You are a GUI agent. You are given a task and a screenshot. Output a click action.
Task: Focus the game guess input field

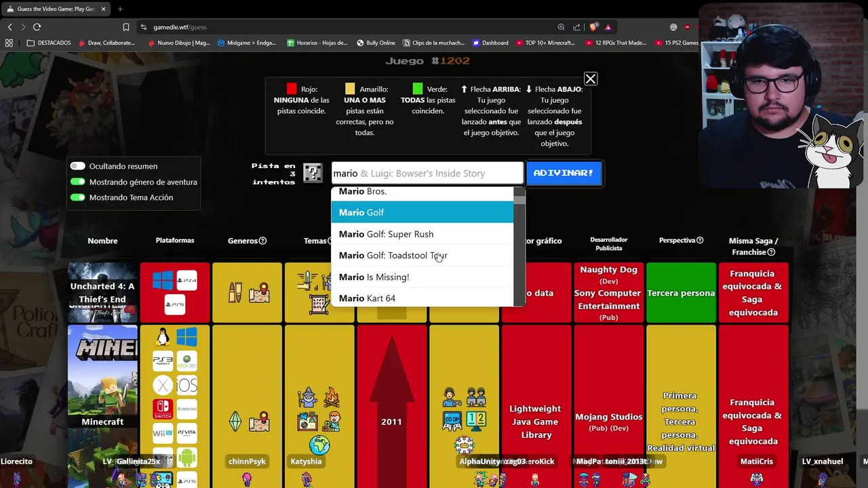(427, 173)
